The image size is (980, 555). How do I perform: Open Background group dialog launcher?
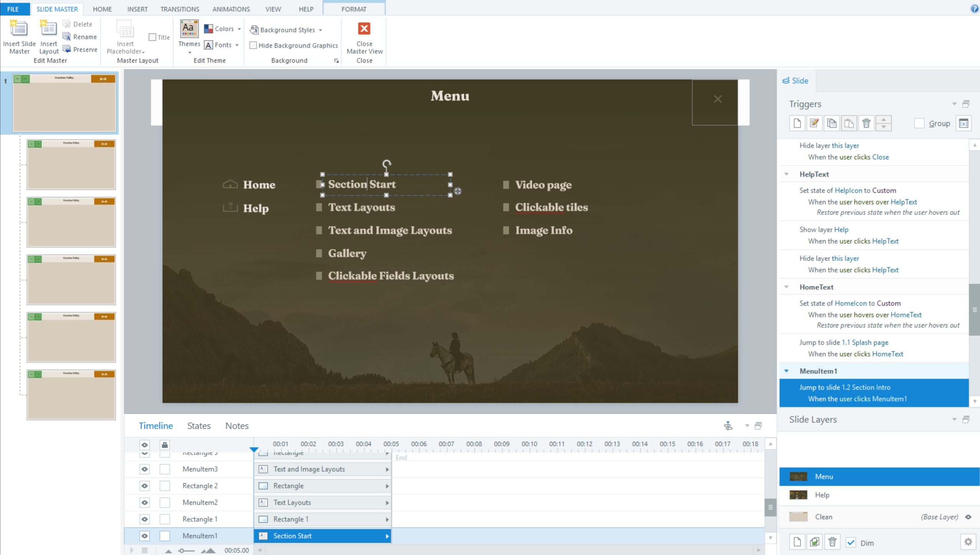click(337, 61)
